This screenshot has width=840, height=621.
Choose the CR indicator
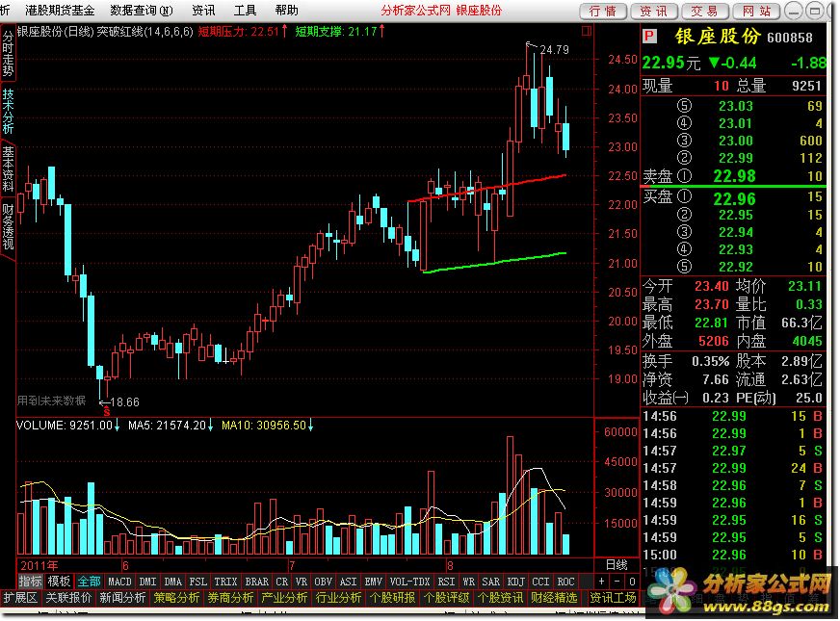[x=282, y=582]
